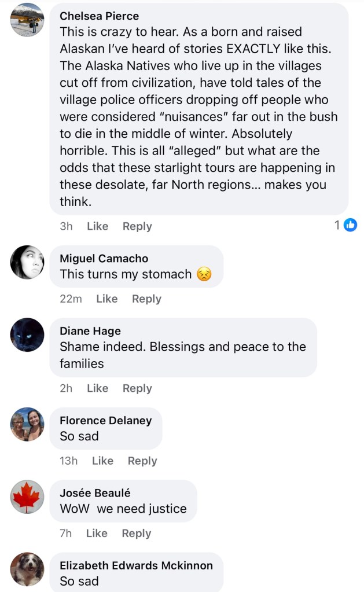This screenshot has height=592, width=364.
Task: Like Miguel Camacho's comment
Action: (106, 299)
